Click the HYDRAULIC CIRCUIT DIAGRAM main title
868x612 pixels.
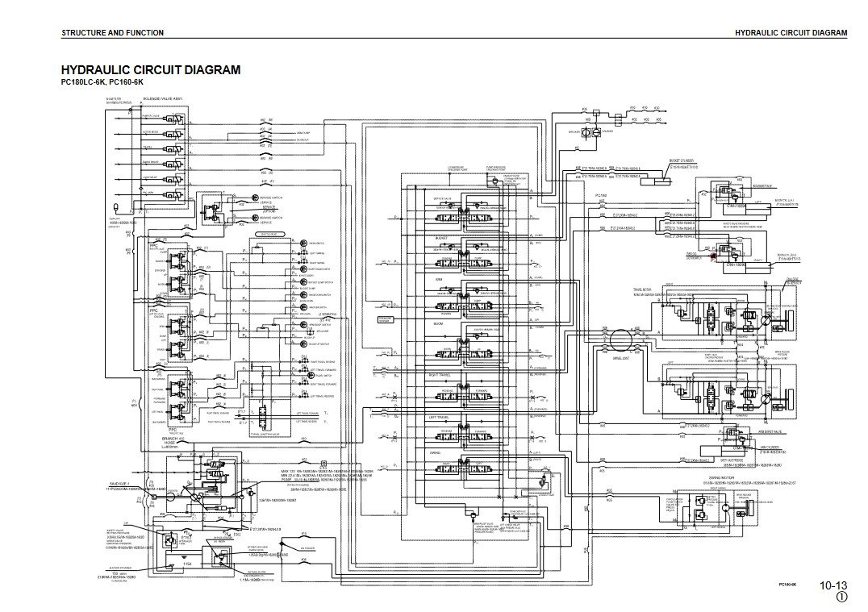click(x=151, y=70)
